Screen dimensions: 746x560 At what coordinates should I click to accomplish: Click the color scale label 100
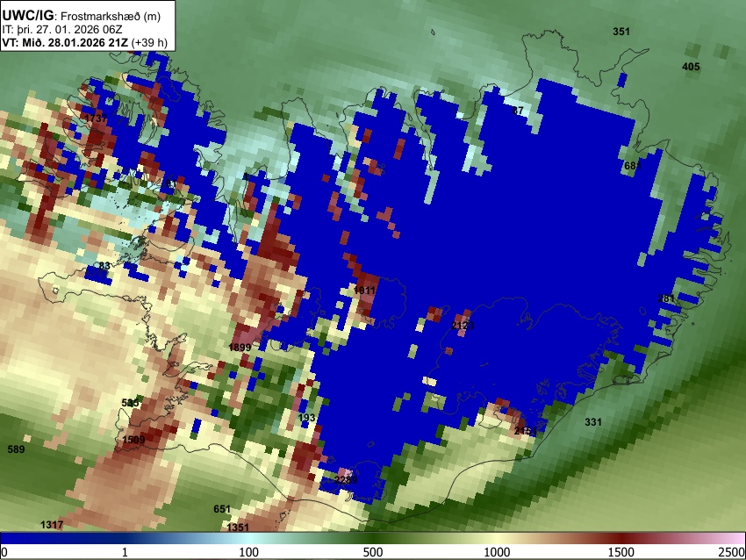click(249, 552)
